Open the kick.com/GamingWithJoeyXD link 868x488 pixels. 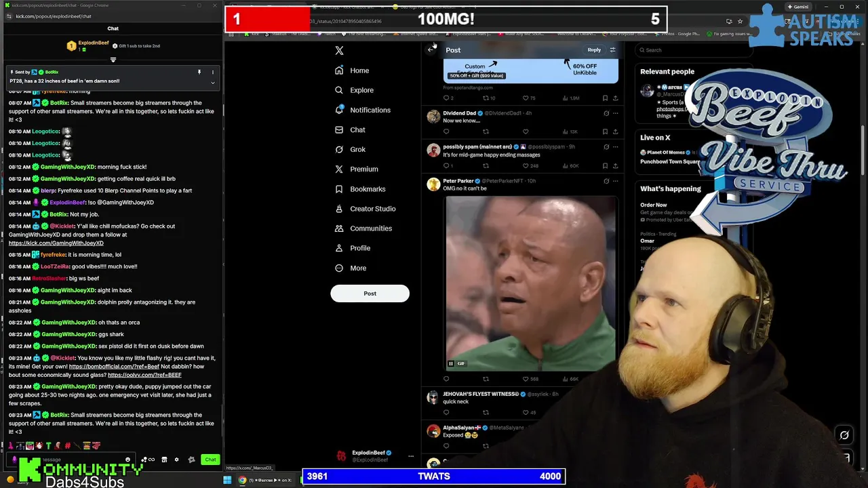coord(56,243)
